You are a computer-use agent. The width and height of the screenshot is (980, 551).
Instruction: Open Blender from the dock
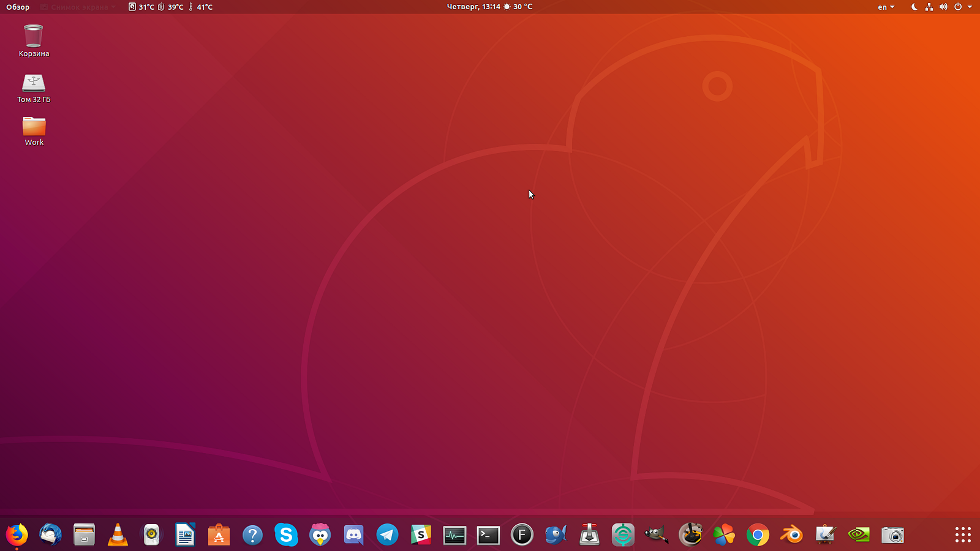(x=791, y=535)
